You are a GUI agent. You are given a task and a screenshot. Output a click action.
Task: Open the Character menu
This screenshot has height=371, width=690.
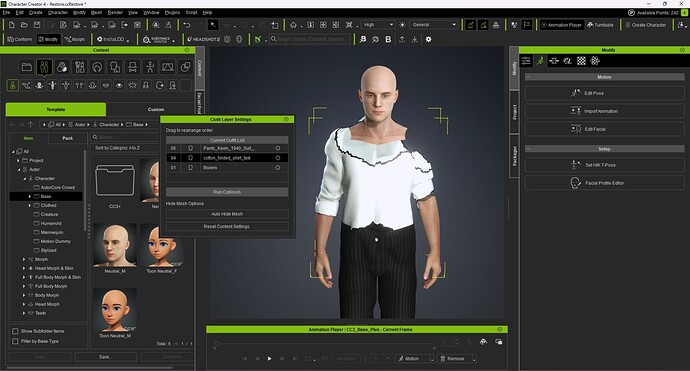click(x=58, y=12)
